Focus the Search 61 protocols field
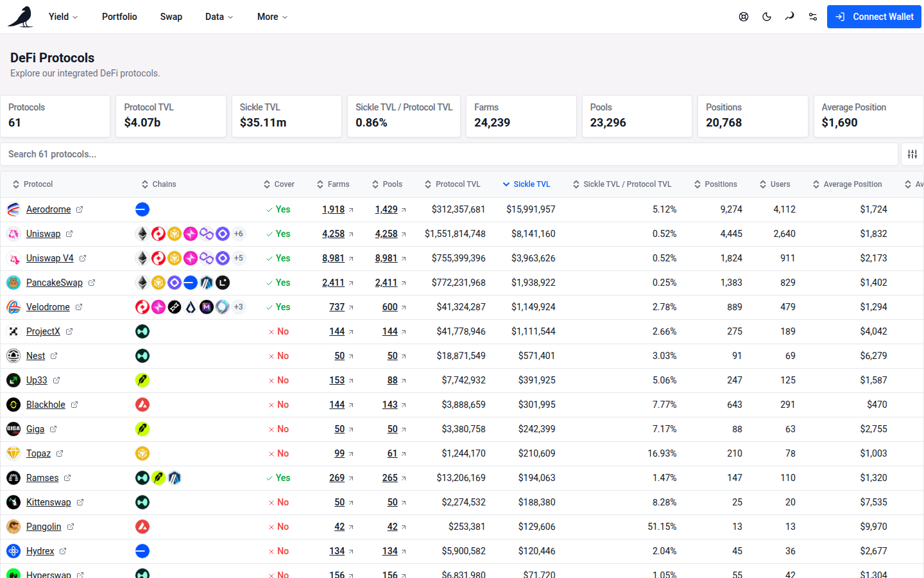The image size is (924, 578). click(449, 154)
